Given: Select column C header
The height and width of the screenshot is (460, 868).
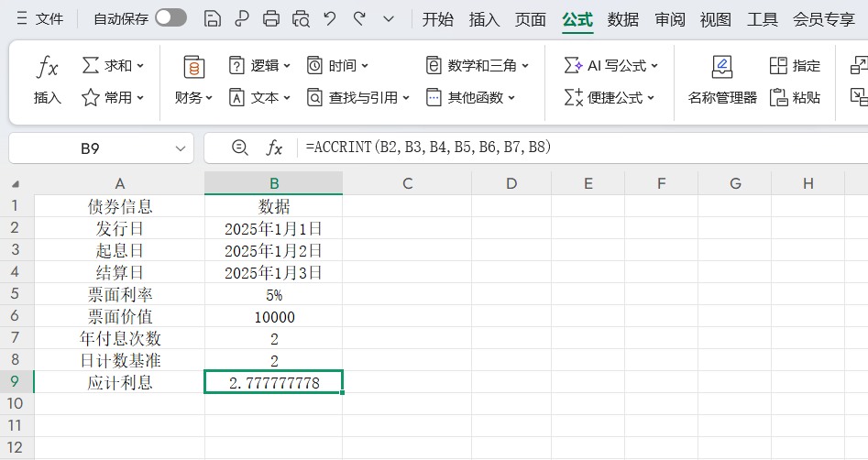Looking at the screenshot, I should click(x=408, y=183).
